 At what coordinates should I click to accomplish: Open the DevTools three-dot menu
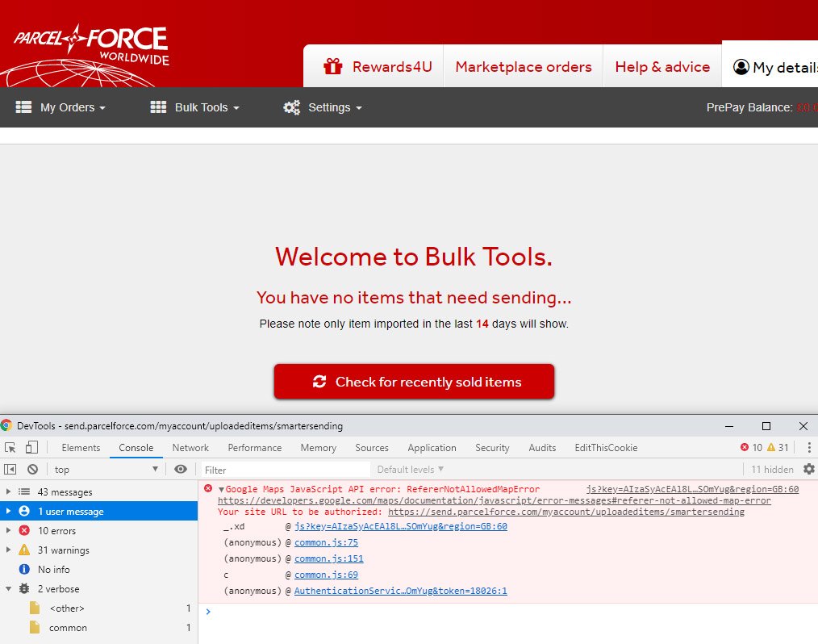pyautogui.click(x=809, y=447)
